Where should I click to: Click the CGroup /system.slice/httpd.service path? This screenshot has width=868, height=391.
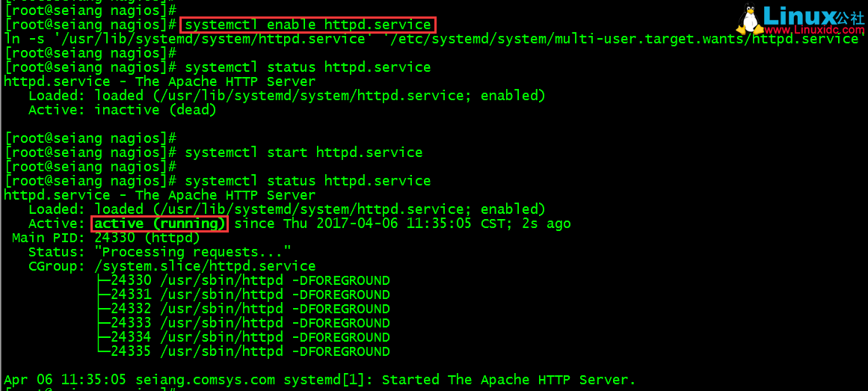coord(205,266)
